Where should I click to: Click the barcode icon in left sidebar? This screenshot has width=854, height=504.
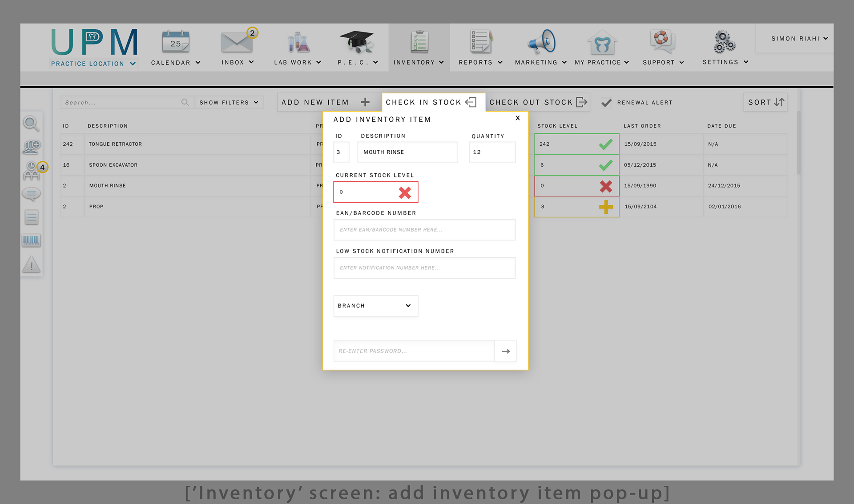point(31,240)
